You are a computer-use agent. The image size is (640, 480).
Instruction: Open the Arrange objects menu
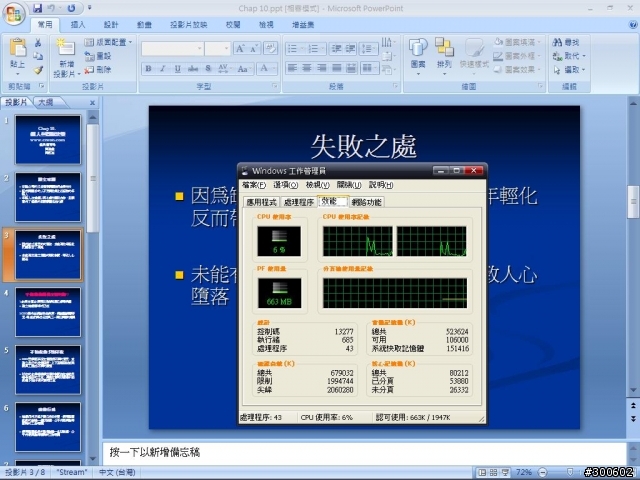point(444,57)
